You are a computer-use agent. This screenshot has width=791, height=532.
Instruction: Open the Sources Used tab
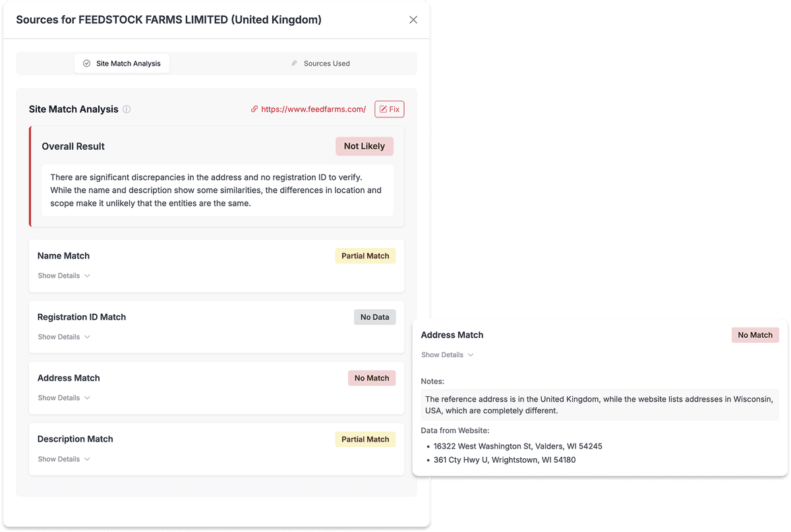tap(320, 63)
